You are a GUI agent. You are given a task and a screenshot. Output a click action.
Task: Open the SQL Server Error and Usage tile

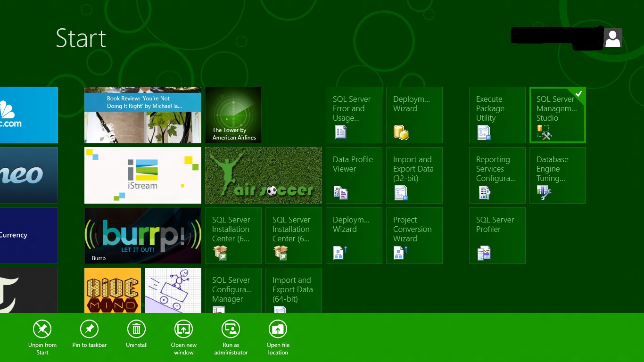point(354,115)
